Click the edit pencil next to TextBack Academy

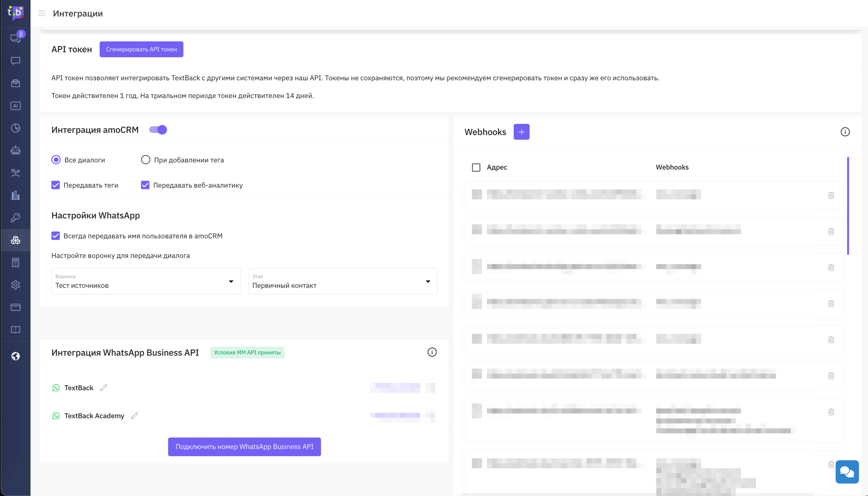[135, 416]
